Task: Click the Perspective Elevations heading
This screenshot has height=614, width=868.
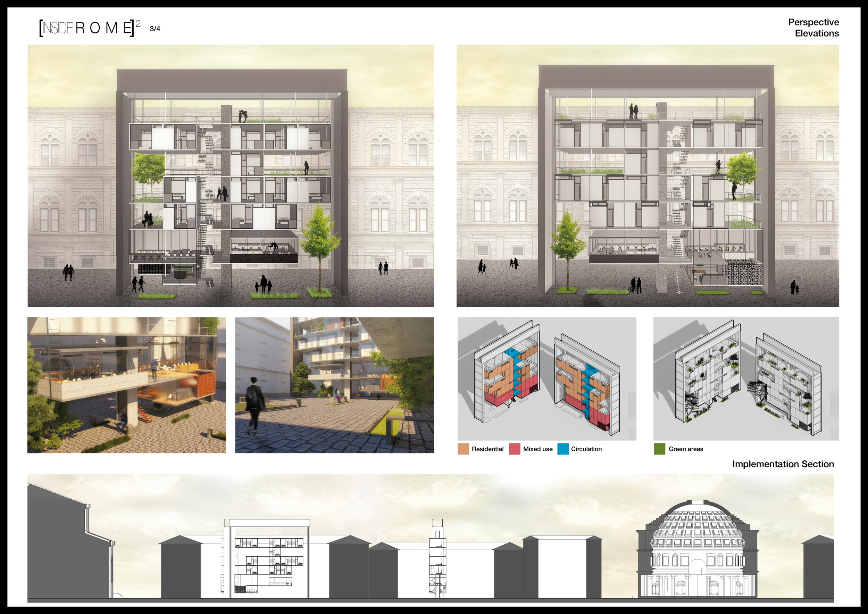Action: [813, 27]
